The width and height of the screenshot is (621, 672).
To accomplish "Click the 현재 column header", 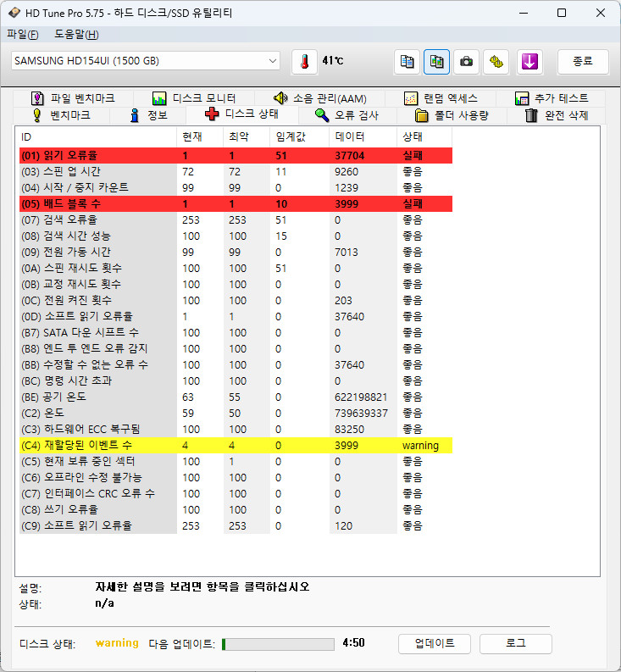I will tap(200, 137).
